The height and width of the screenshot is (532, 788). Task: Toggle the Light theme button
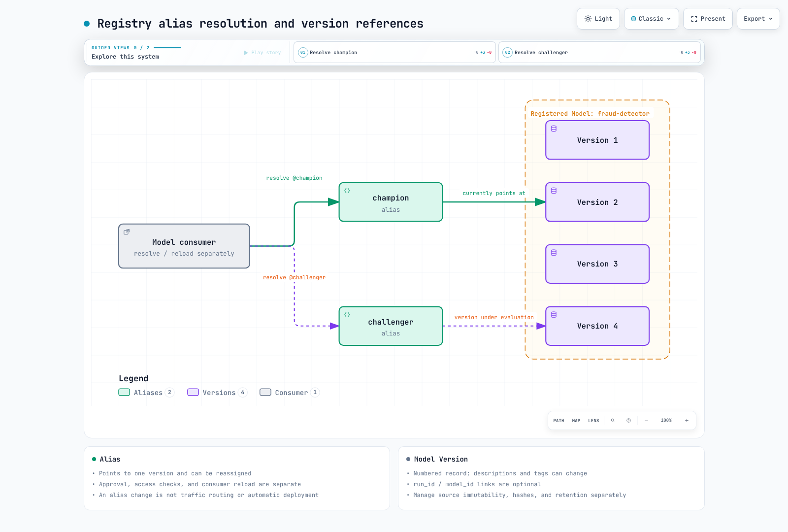point(598,19)
